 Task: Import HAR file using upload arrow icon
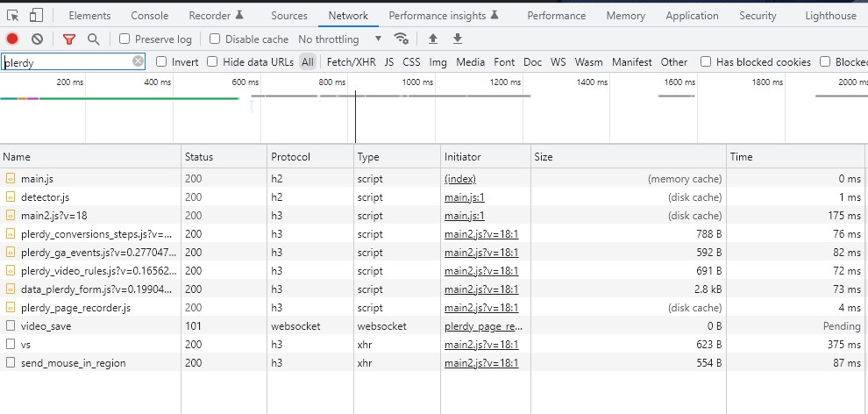point(433,39)
